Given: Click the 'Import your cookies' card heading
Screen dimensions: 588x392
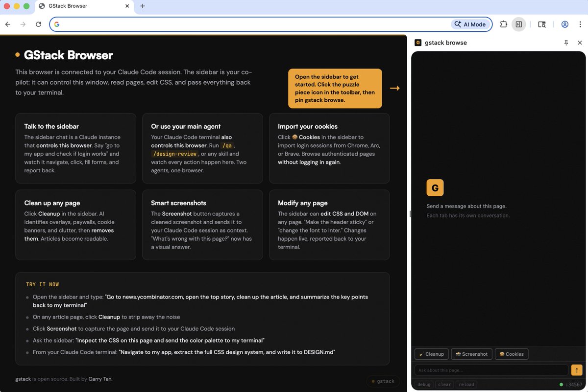Looking at the screenshot, I should pos(308,126).
